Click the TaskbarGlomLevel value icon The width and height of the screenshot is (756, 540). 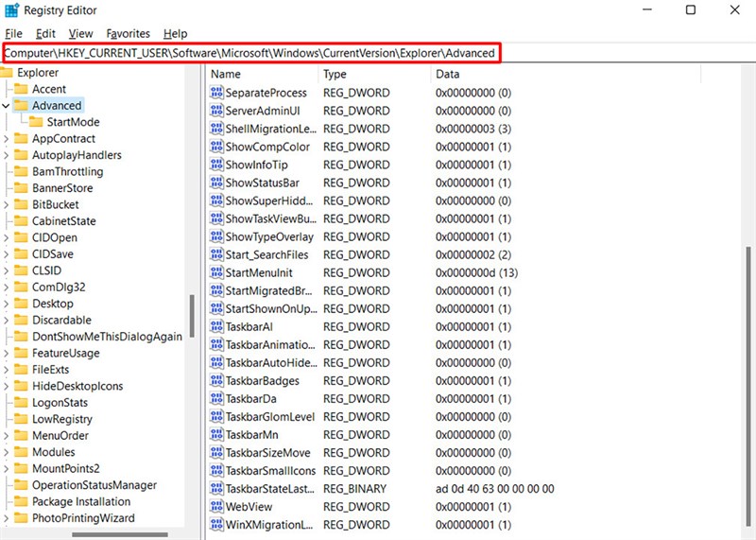click(216, 416)
